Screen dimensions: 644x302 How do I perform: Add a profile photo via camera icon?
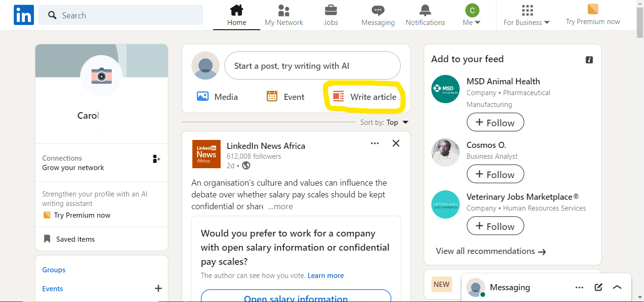(x=101, y=75)
